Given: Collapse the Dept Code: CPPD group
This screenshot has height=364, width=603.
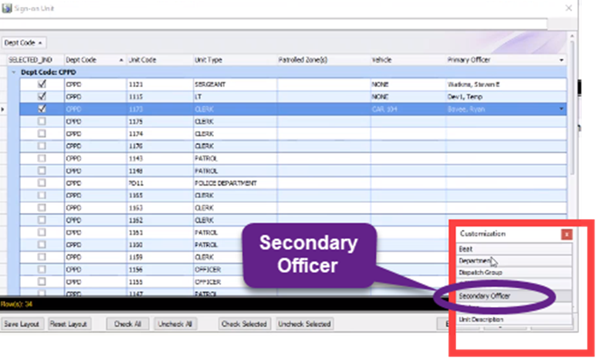Looking at the screenshot, I should (12, 72).
